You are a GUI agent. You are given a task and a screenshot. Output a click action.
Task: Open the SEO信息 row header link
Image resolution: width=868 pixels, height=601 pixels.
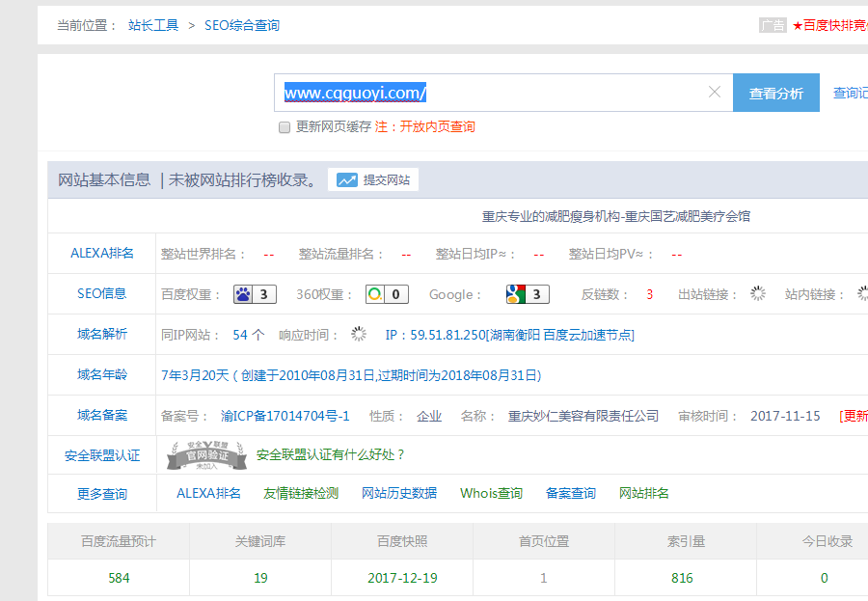coord(102,293)
